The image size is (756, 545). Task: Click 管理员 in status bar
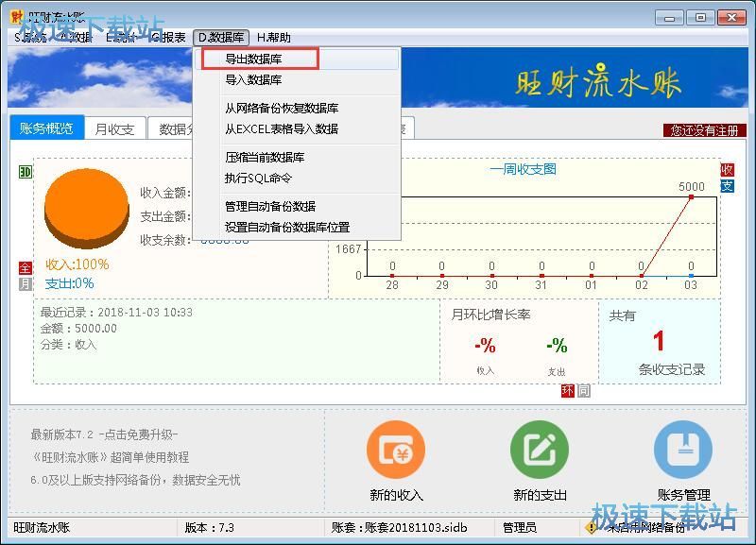(519, 528)
